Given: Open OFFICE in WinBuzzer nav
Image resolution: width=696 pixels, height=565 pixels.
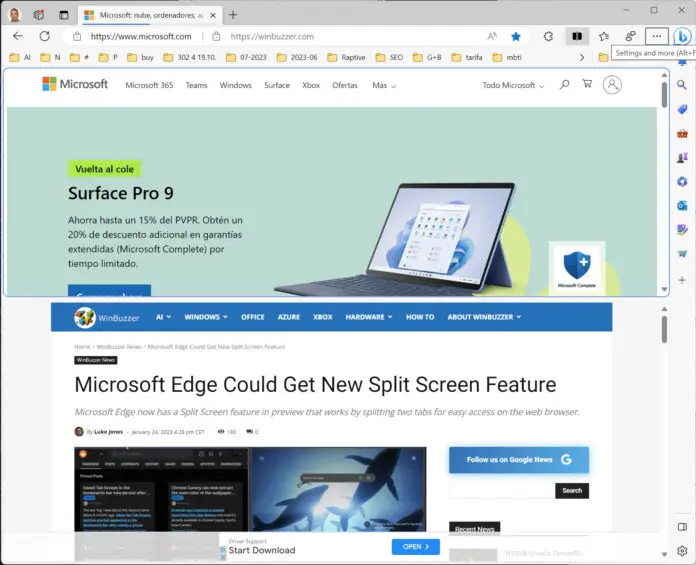Looking at the screenshot, I should [x=253, y=317].
